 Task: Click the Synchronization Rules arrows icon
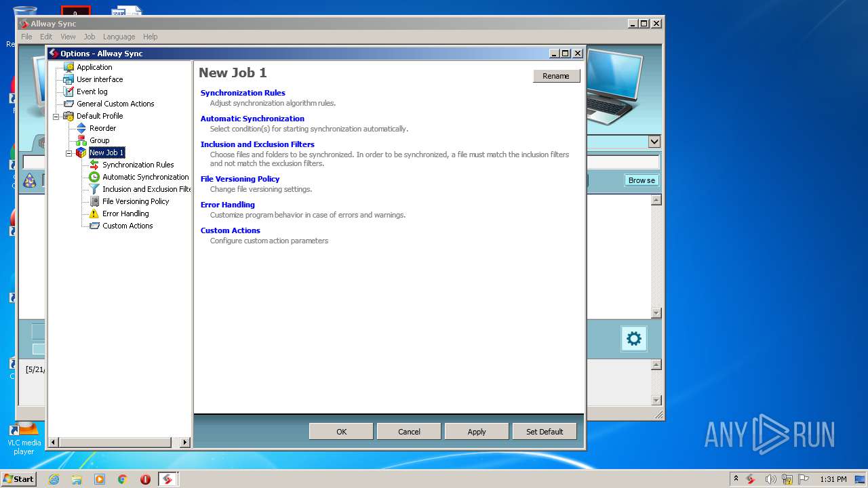(94, 165)
